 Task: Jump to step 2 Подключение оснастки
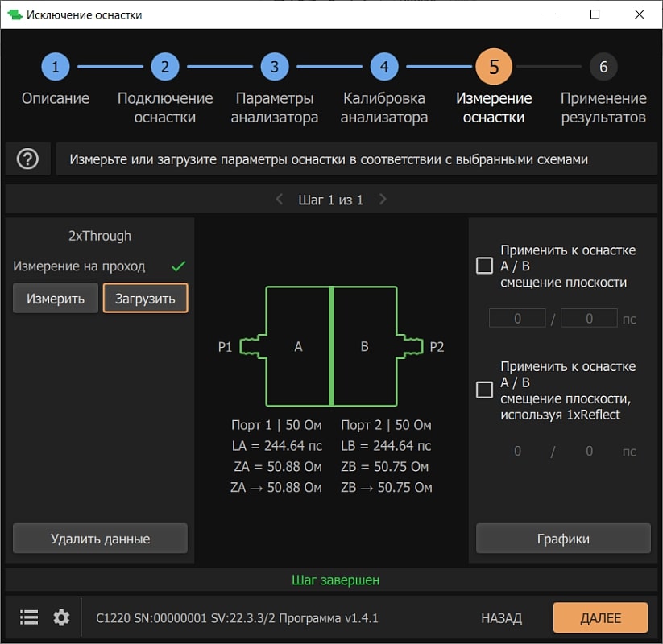click(x=164, y=67)
